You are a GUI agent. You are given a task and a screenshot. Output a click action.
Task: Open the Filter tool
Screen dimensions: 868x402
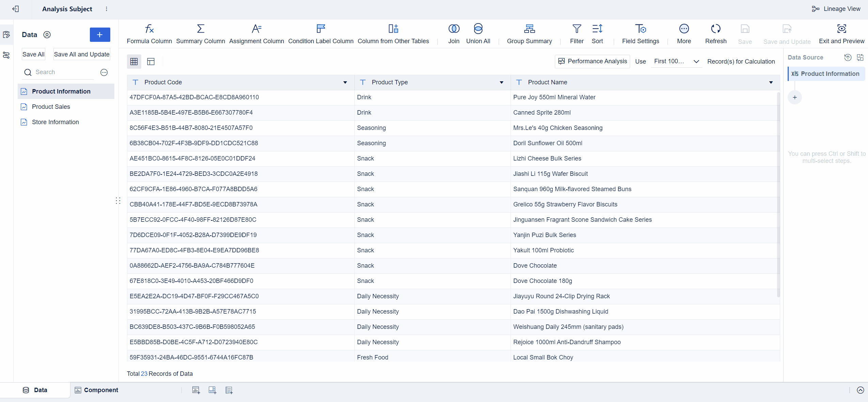tap(577, 34)
